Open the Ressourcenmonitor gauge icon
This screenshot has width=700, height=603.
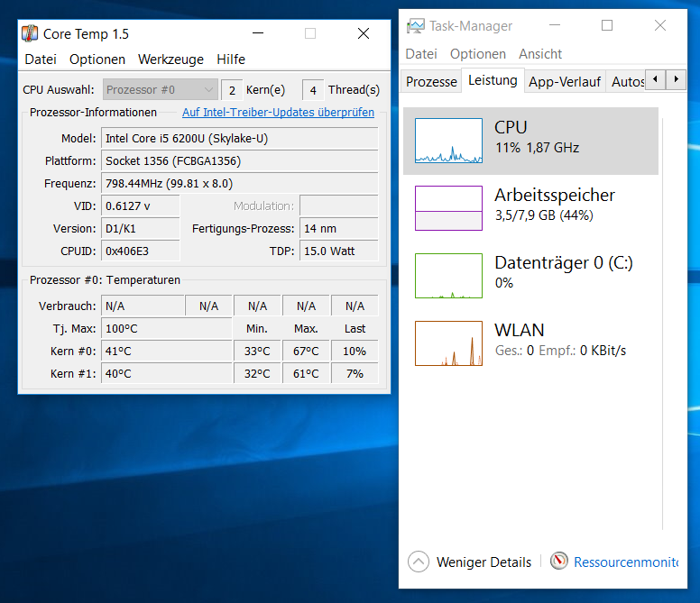559,561
